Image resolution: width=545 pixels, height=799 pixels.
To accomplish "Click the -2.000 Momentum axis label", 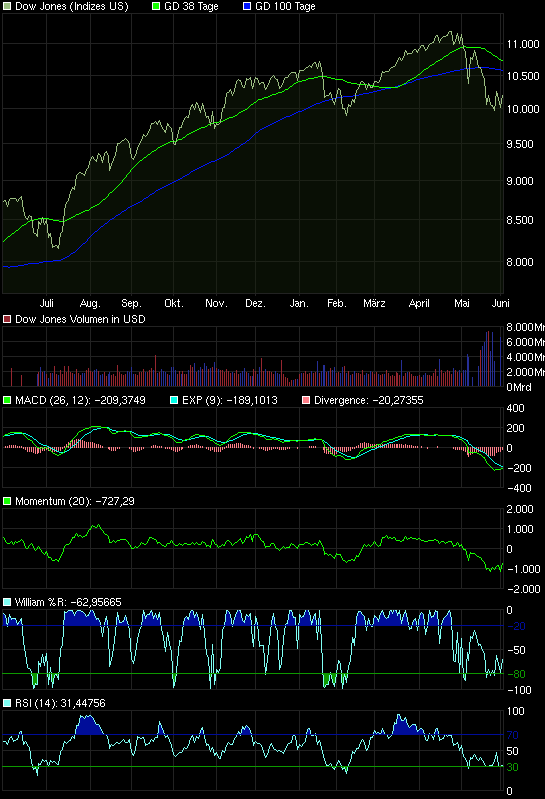I will pyautogui.click(x=522, y=589).
